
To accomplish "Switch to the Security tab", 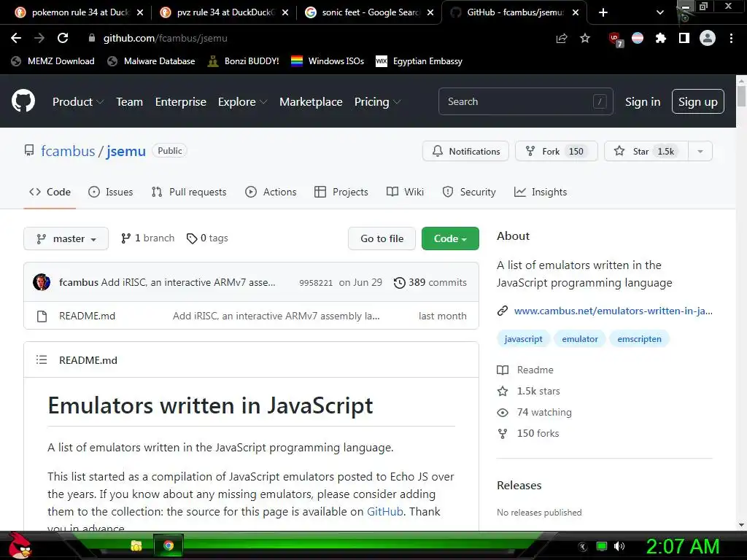I will 469,192.
